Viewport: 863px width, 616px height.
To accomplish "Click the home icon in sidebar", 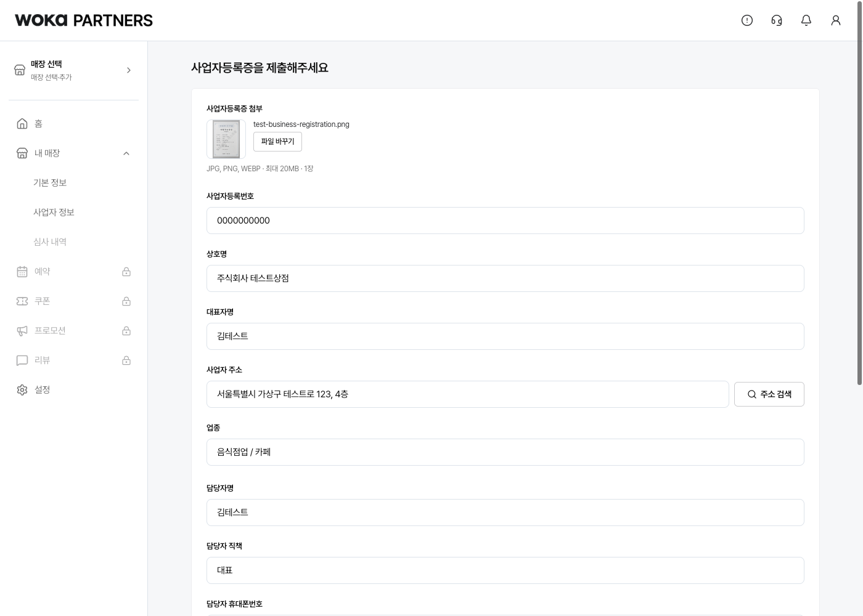I will (22, 124).
